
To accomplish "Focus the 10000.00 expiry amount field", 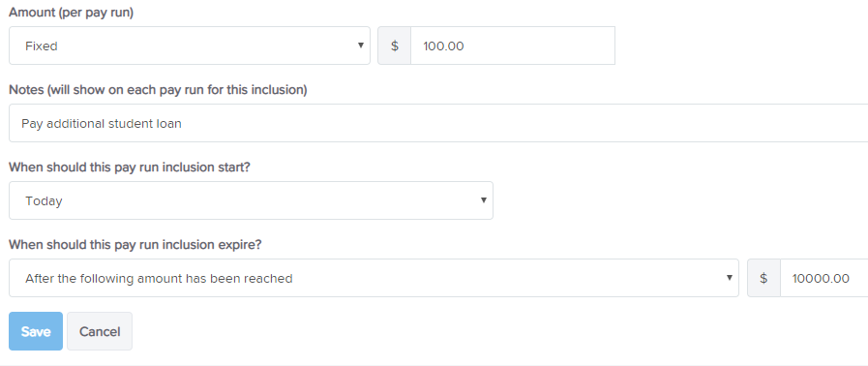I will click(824, 279).
